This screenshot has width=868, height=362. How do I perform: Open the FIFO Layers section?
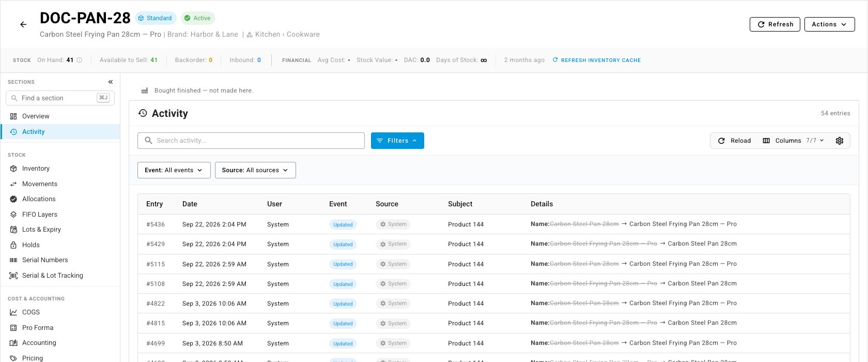[60, 215]
